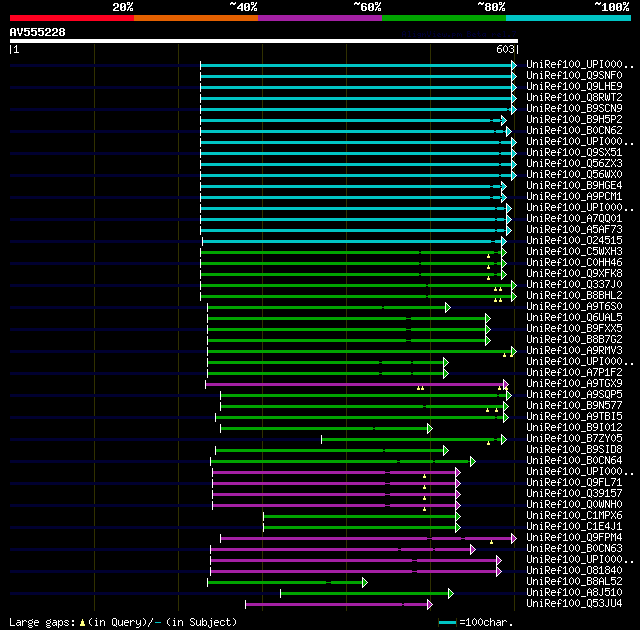Select the white AV555228 query sequence bar

click(x=264, y=41)
